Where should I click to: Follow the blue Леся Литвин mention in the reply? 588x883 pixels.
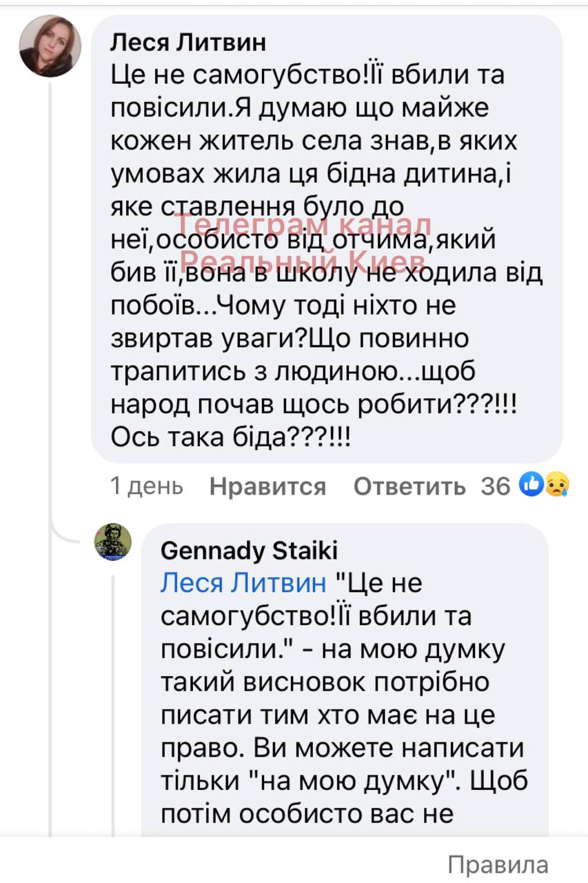pyautogui.click(x=243, y=584)
